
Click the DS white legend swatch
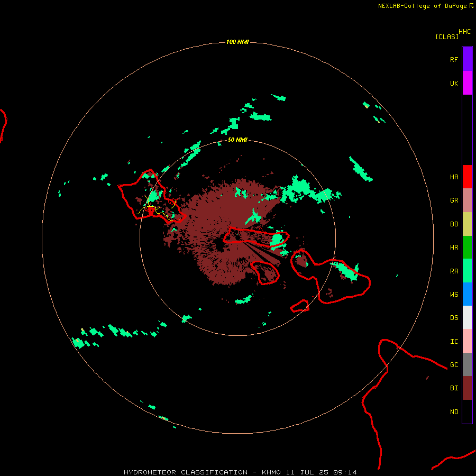point(467,317)
